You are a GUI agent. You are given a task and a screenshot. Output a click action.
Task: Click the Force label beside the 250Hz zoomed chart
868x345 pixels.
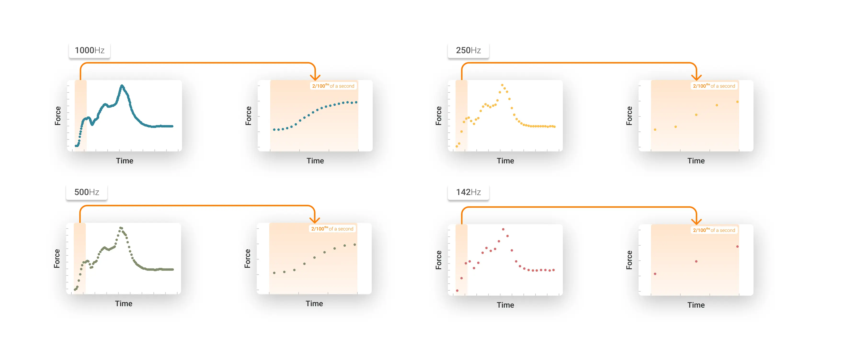[x=629, y=116]
